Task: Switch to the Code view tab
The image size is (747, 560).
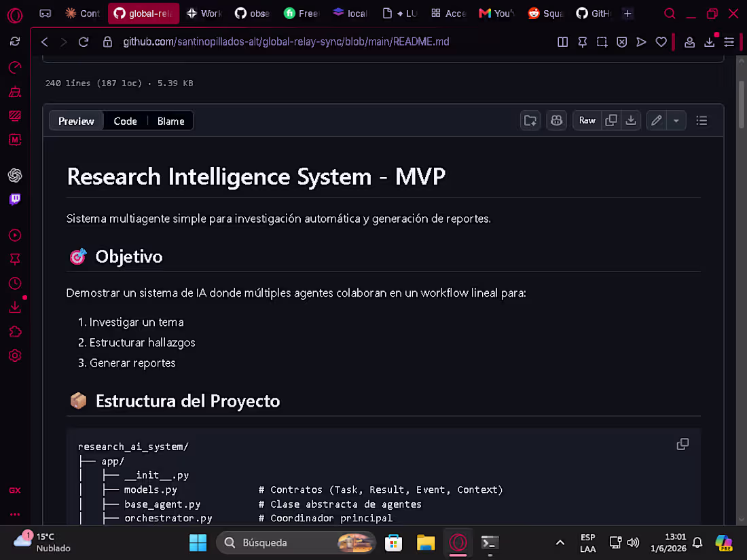Action: (126, 121)
